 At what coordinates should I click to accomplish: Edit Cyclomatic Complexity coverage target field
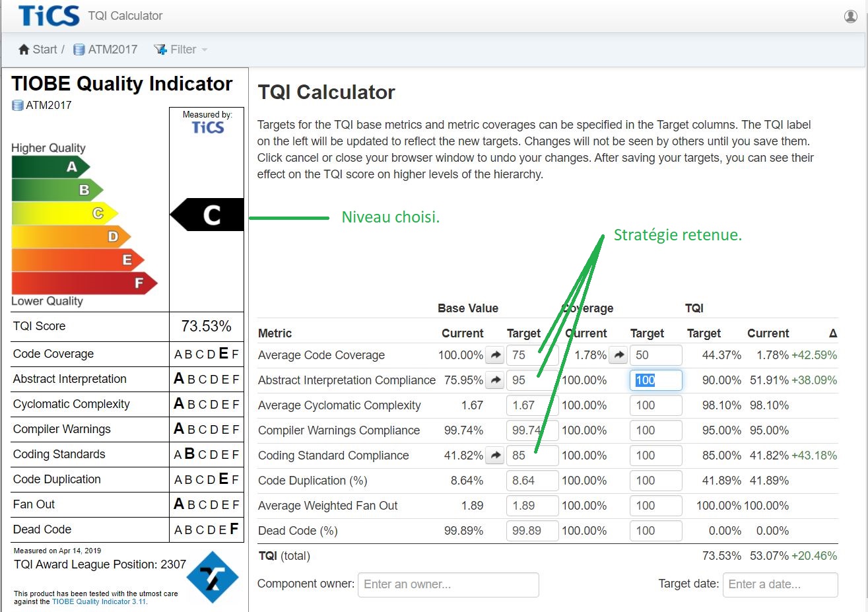pyautogui.click(x=656, y=405)
